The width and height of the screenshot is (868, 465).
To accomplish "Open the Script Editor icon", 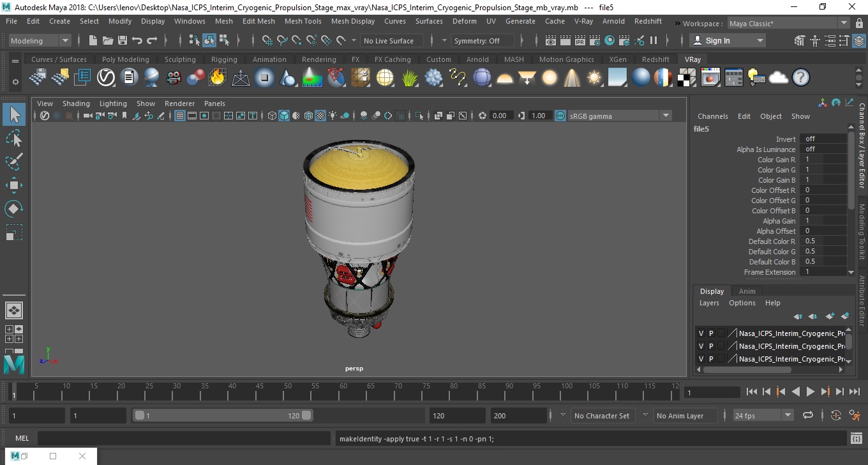I will pos(857,439).
